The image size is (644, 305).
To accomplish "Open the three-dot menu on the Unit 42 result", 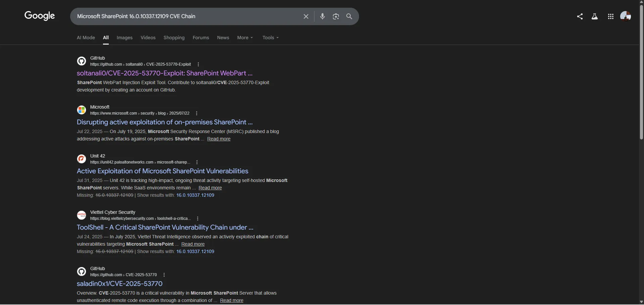I will point(197,162).
